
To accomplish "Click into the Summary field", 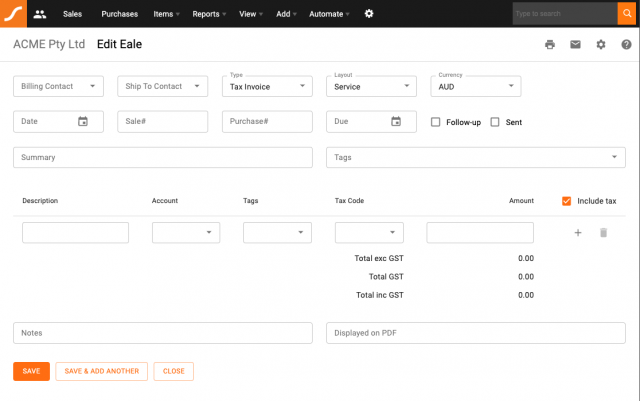I will click(163, 157).
